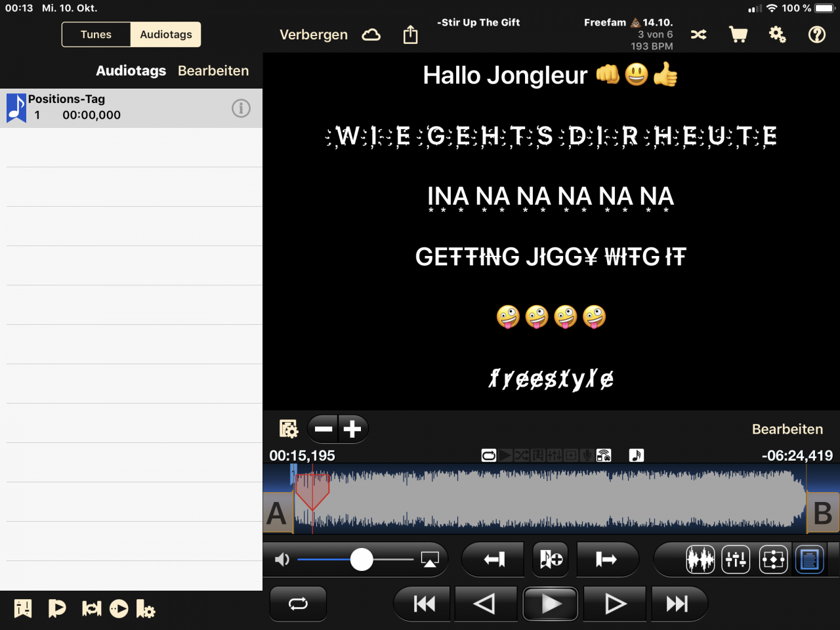Tap Verbergen to hide the sidebar

coord(314,35)
